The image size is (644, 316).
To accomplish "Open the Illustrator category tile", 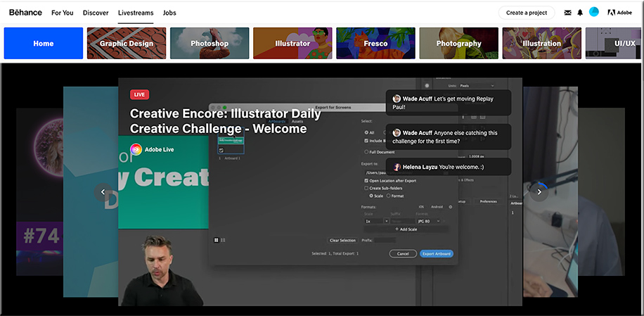I will point(292,43).
